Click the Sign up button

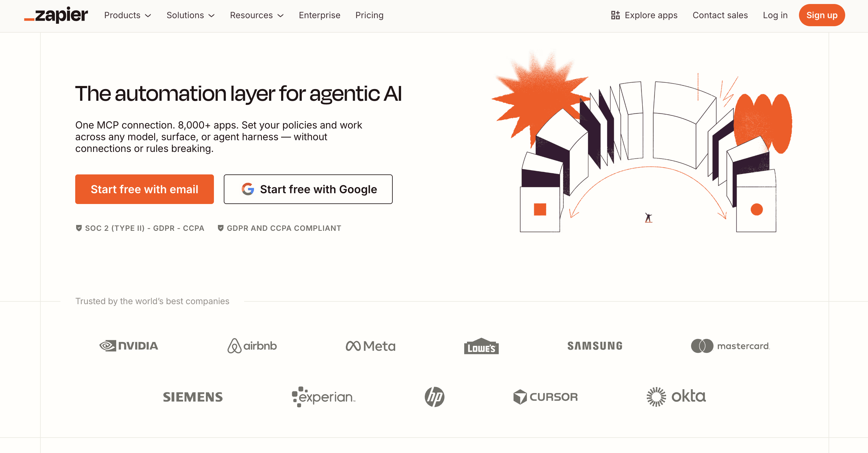[821, 15]
